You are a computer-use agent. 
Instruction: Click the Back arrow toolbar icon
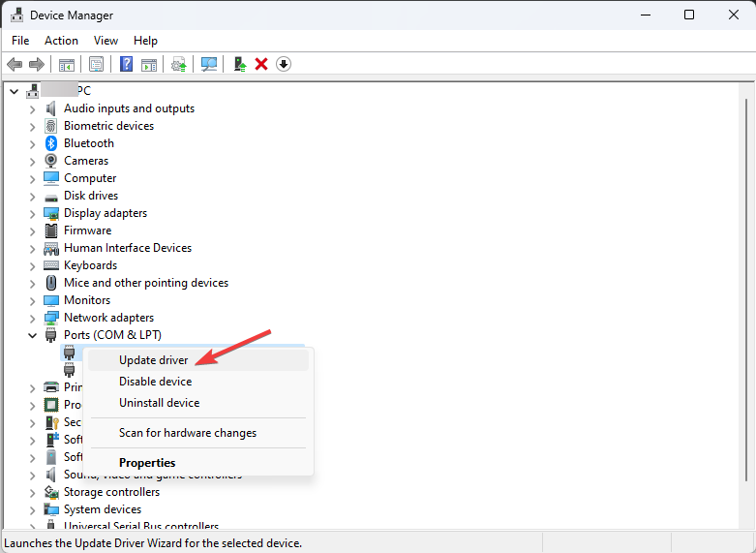click(x=15, y=64)
